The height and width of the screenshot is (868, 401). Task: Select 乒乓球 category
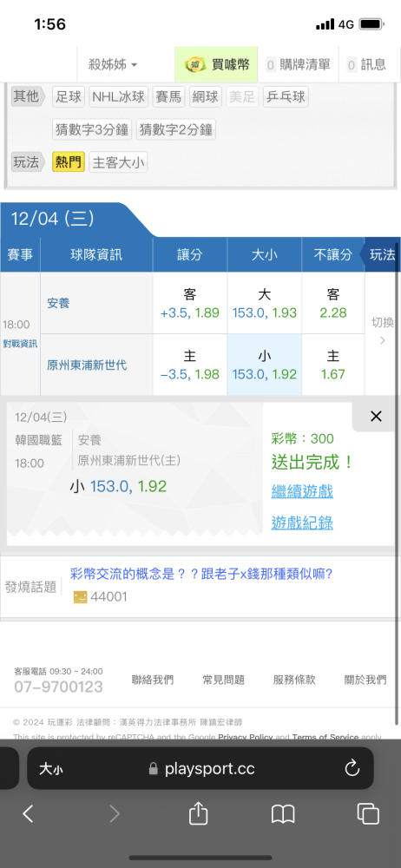(286, 97)
